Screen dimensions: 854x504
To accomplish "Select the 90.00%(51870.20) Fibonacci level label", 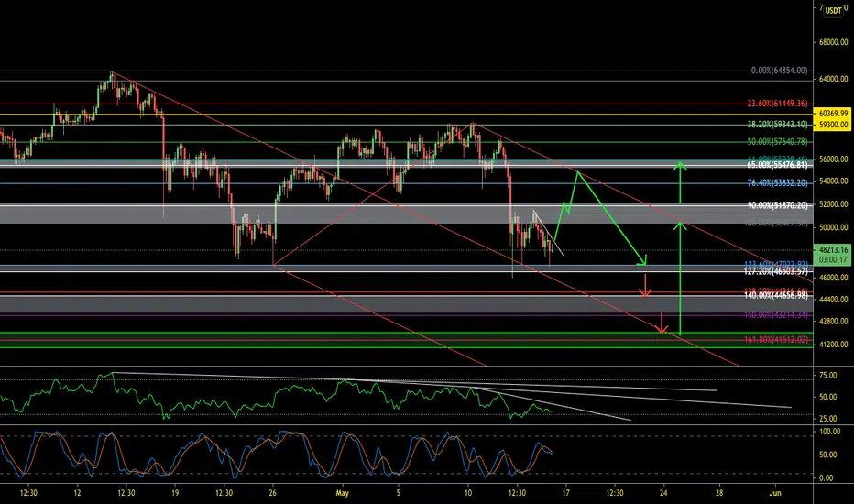I will pyautogui.click(x=777, y=205).
